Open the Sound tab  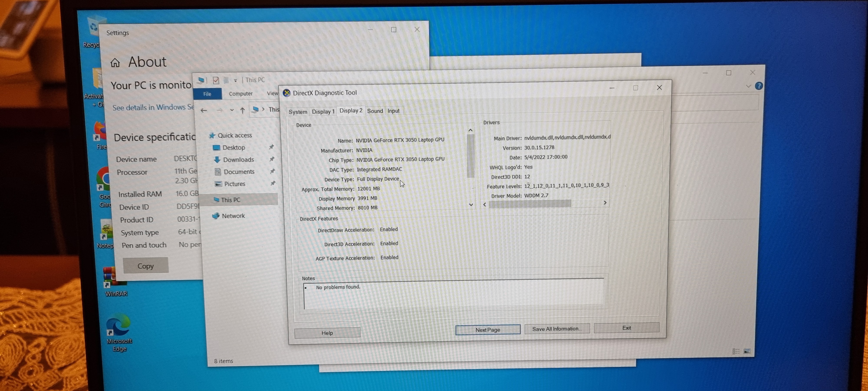click(x=375, y=111)
